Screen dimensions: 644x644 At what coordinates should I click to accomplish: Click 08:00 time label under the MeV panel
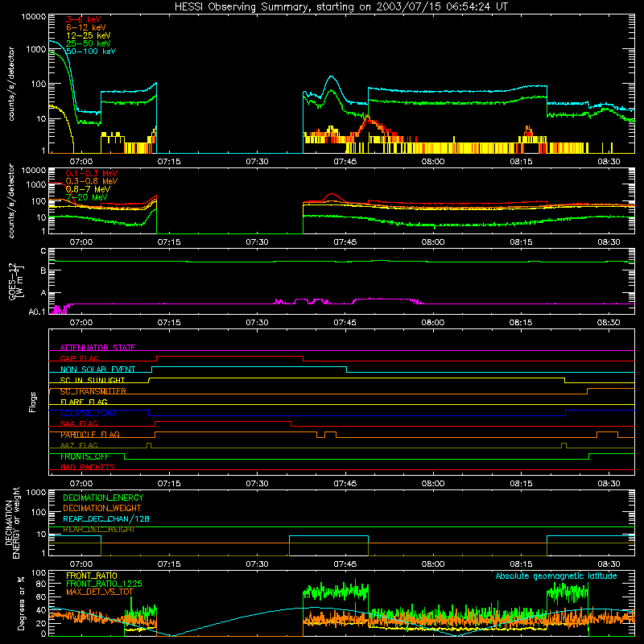pos(433,242)
